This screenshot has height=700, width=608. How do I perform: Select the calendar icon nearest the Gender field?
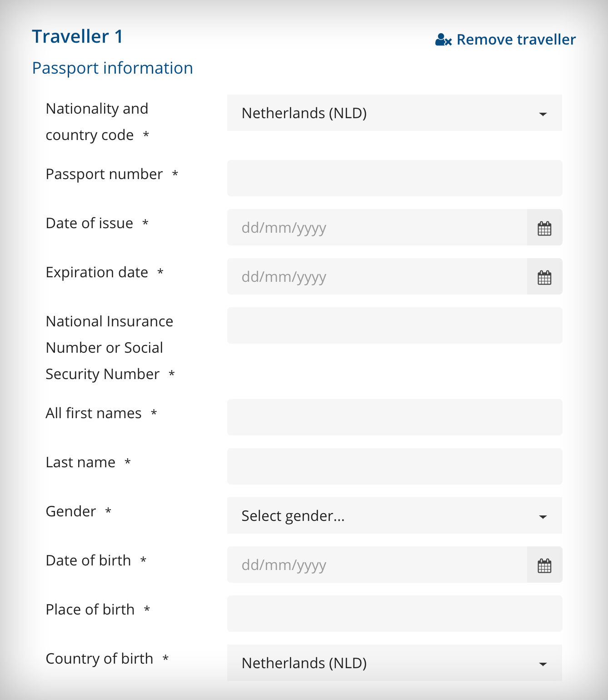[544, 565]
